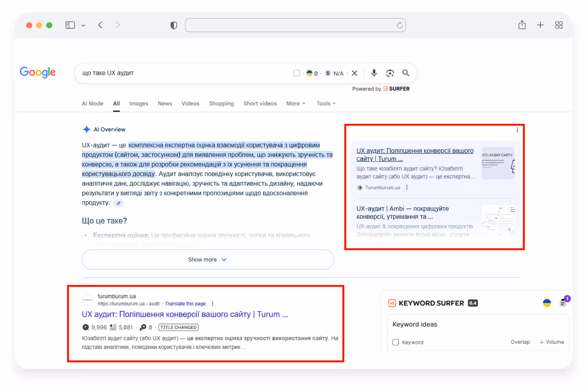The height and width of the screenshot is (392, 588).
Task: Open the source link chip after AI paragraph
Action: (x=119, y=203)
